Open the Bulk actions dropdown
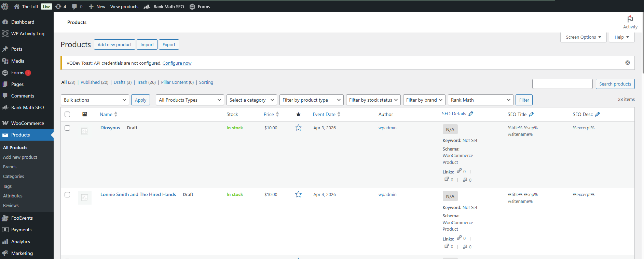The image size is (644, 259). click(x=95, y=100)
